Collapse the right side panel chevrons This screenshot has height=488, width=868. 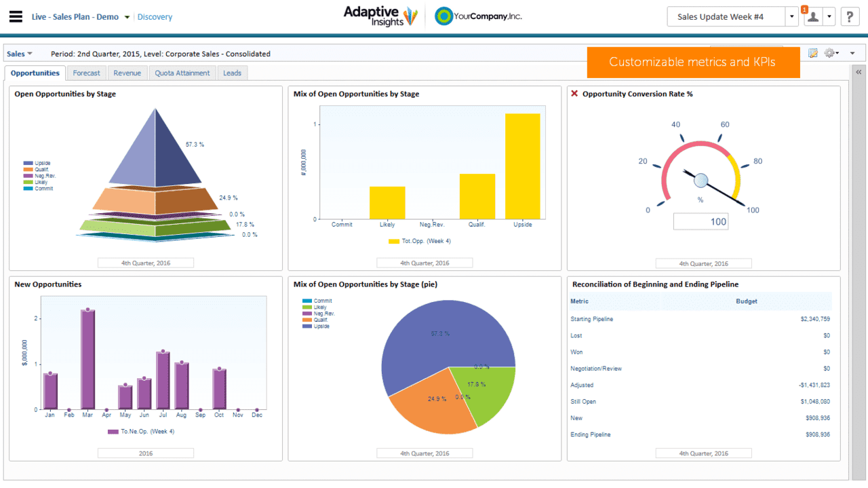point(859,72)
